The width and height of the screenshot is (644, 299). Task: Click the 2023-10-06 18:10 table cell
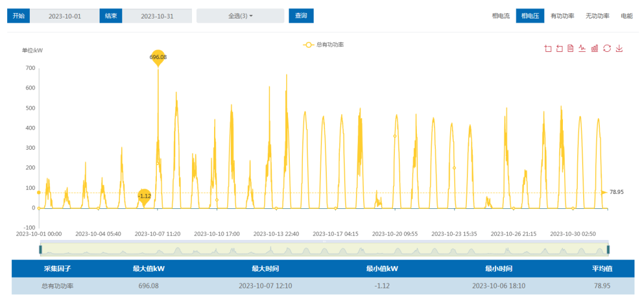click(x=498, y=286)
